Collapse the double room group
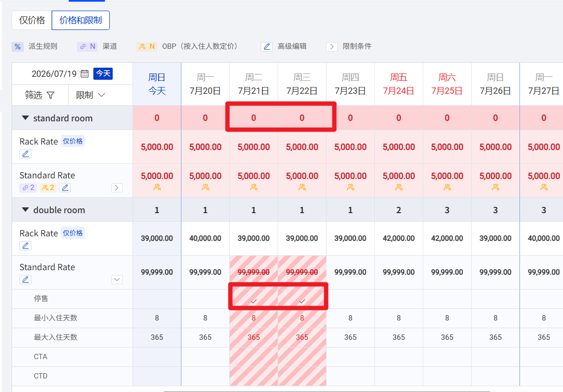Screen dimensions: 563x392 coord(25,210)
